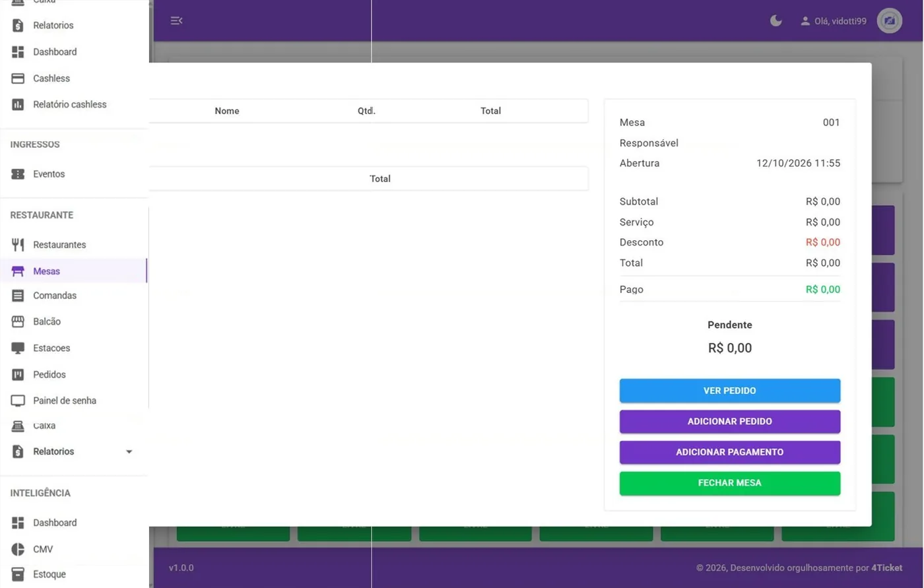Click the 'Responsável' label
924x588 pixels.
tap(649, 143)
